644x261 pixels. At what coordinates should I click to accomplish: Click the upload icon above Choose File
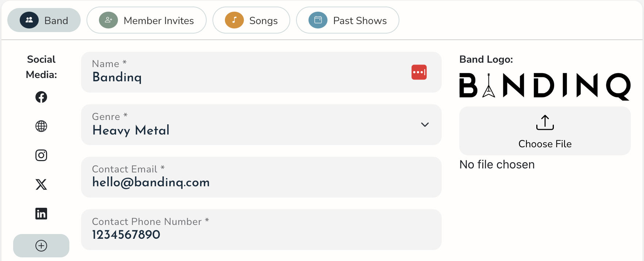(545, 122)
